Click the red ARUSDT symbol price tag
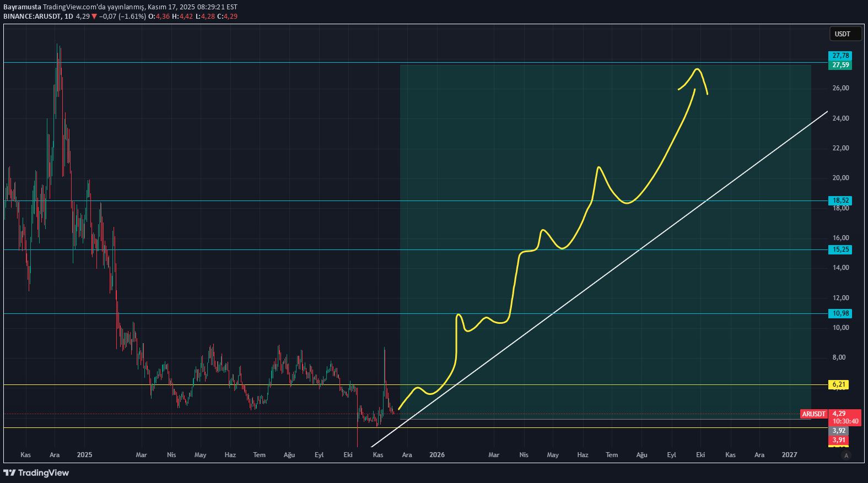This screenshot has height=483, width=868. point(813,414)
